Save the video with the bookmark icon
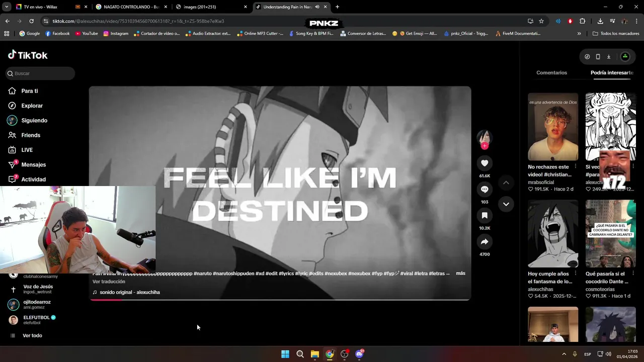644x362 pixels. click(x=485, y=215)
